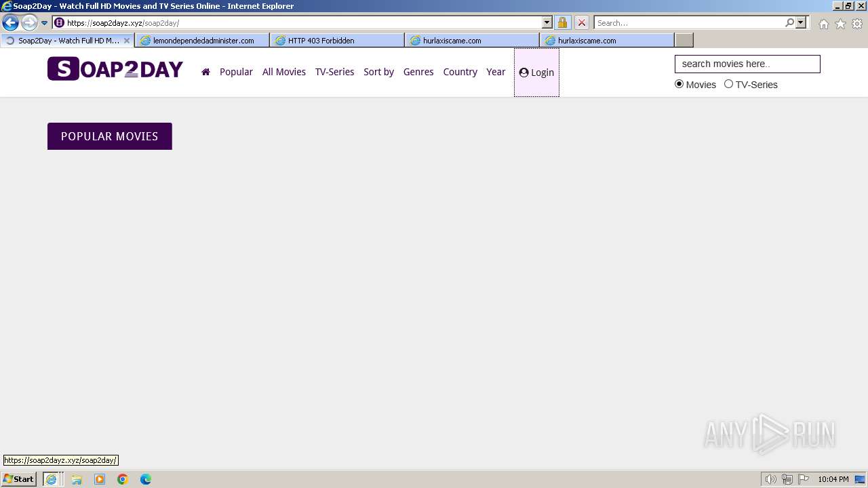Image resolution: width=868 pixels, height=488 pixels.
Task: Open the File Explorer taskbar icon
Action: 77,479
